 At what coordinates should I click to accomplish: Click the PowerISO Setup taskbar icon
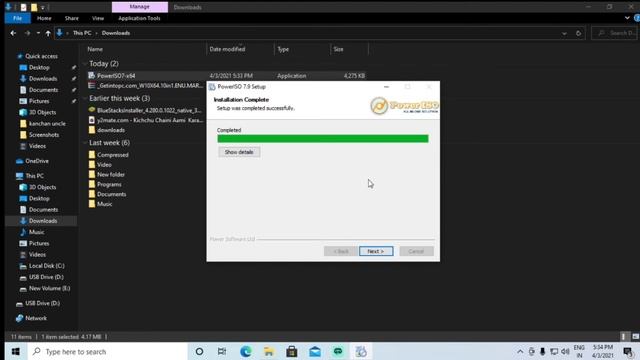(361, 351)
